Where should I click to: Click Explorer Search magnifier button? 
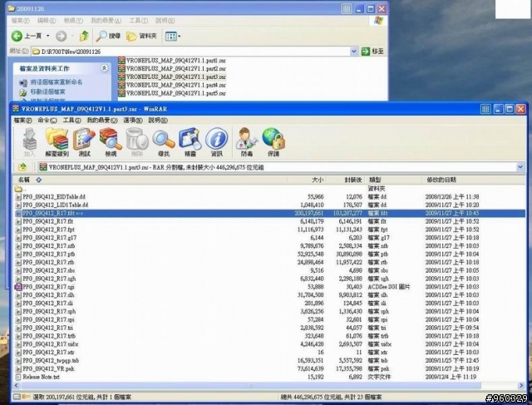[x=108, y=36]
